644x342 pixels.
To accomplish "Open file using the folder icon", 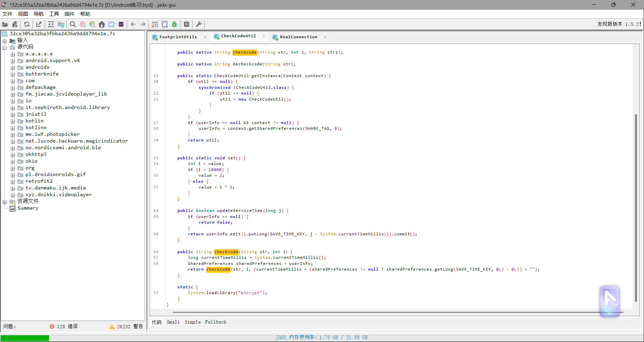I will (5, 24).
